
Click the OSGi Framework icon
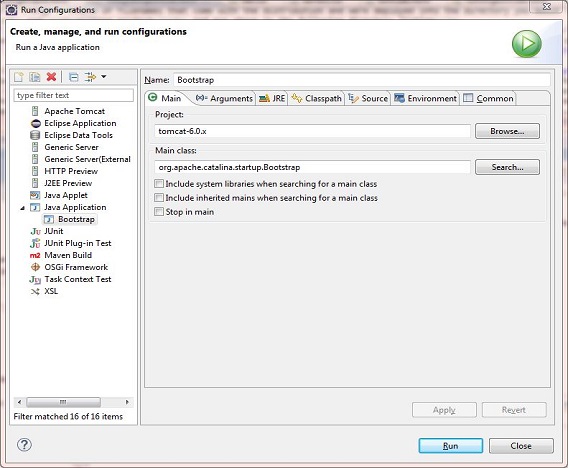coord(35,267)
